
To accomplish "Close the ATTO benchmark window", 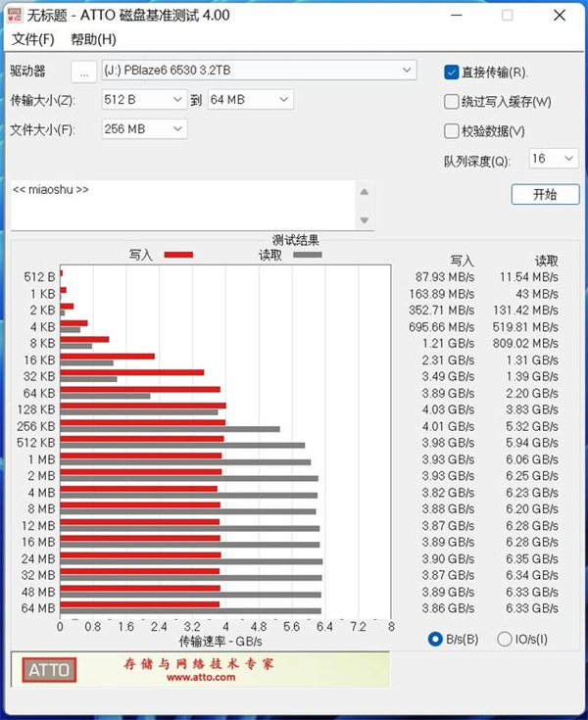I will [557, 16].
